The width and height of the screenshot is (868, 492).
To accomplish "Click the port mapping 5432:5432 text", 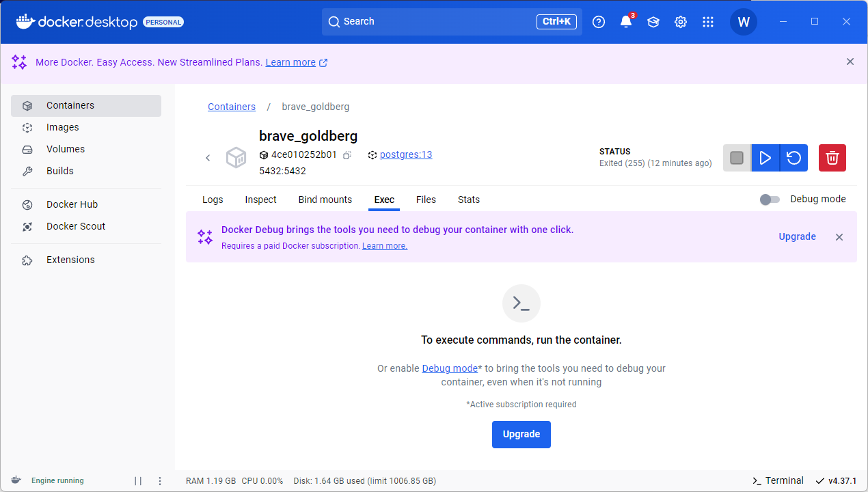I will coord(282,171).
